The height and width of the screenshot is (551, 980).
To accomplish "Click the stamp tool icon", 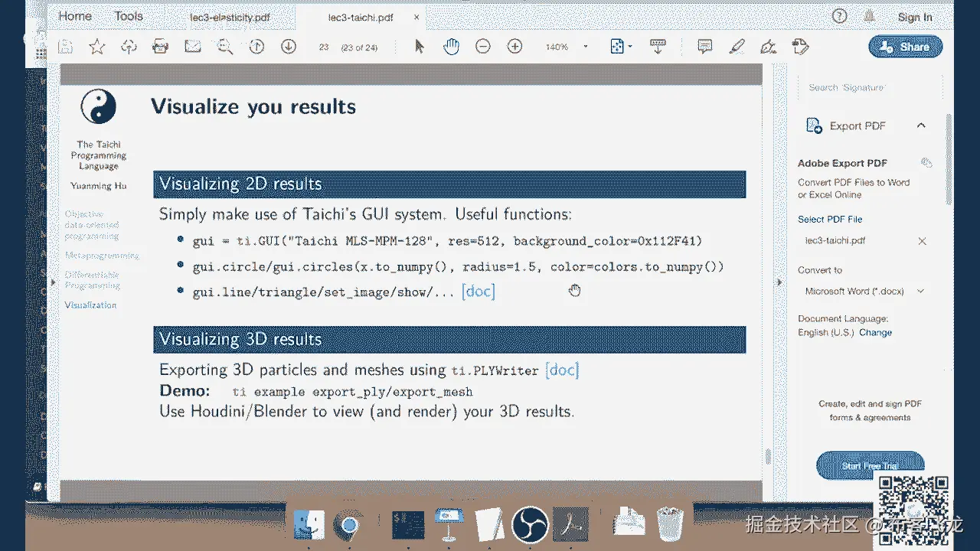I will pos(801,47).
